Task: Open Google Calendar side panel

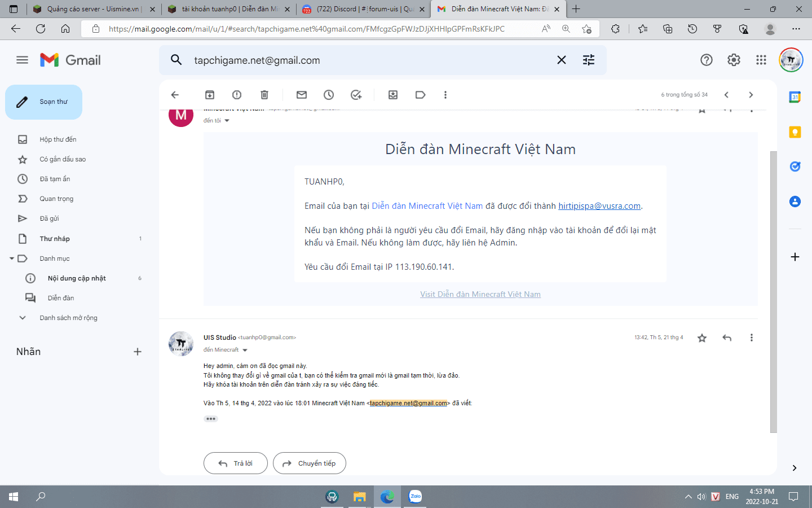Action: pos(795,97)
